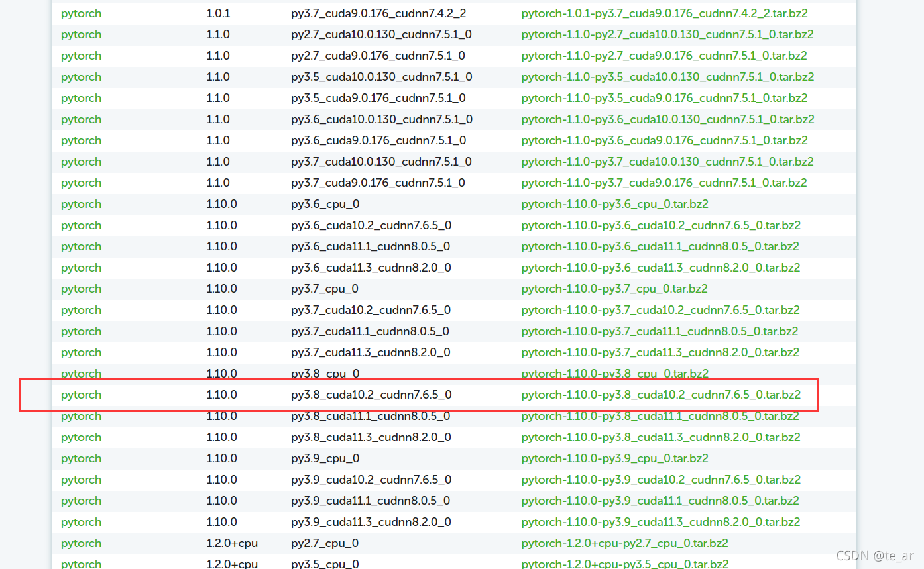This screenshot has width=924, height=569.
Task: Click pytorch name in highlighted py3.8_cuda10.2_cudnn7.6.5_0 row
Action: [81, 395]
